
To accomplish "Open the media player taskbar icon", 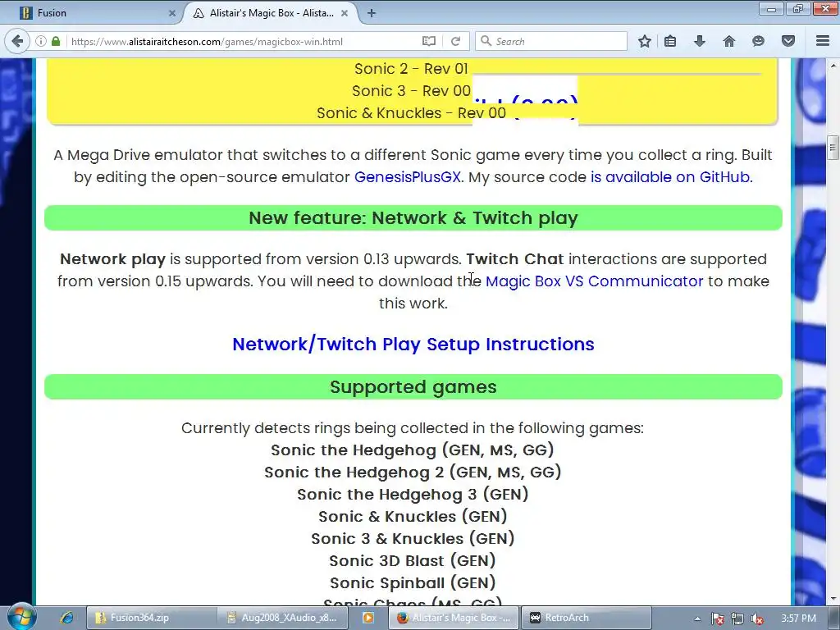I will [x=368, y=618].
